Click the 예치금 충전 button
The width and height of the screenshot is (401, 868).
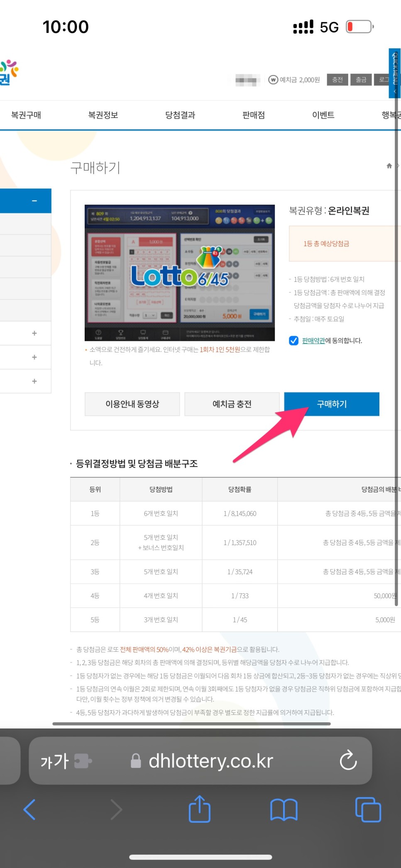232,404
